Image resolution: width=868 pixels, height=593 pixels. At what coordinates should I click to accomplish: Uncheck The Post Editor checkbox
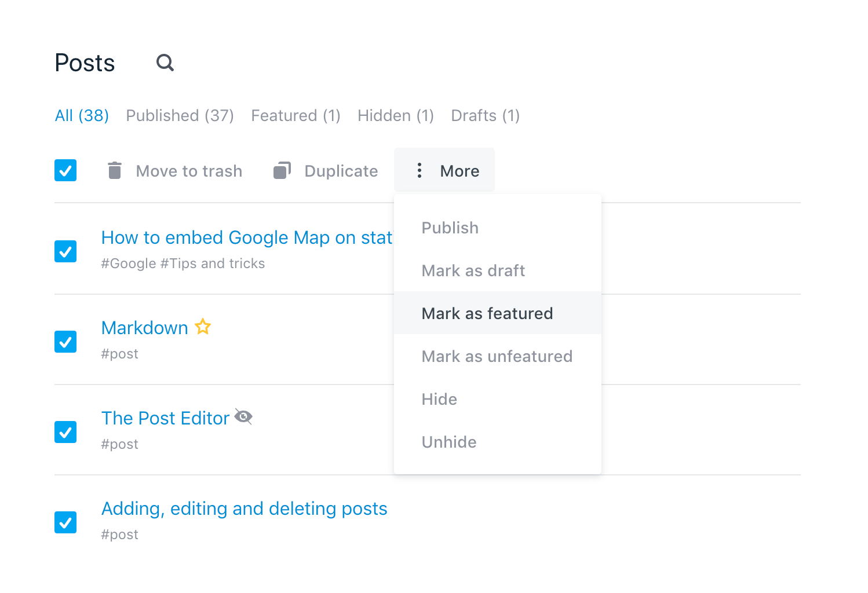coord(65,432)
